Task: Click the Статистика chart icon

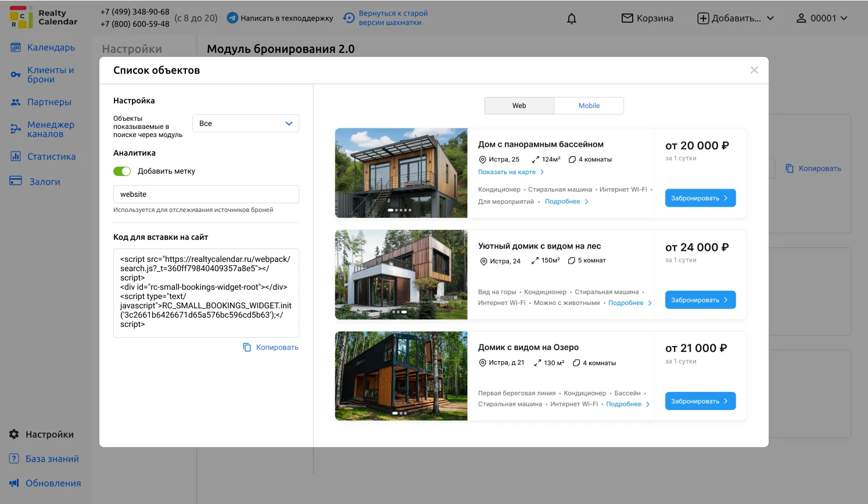Action: (16, 156)
